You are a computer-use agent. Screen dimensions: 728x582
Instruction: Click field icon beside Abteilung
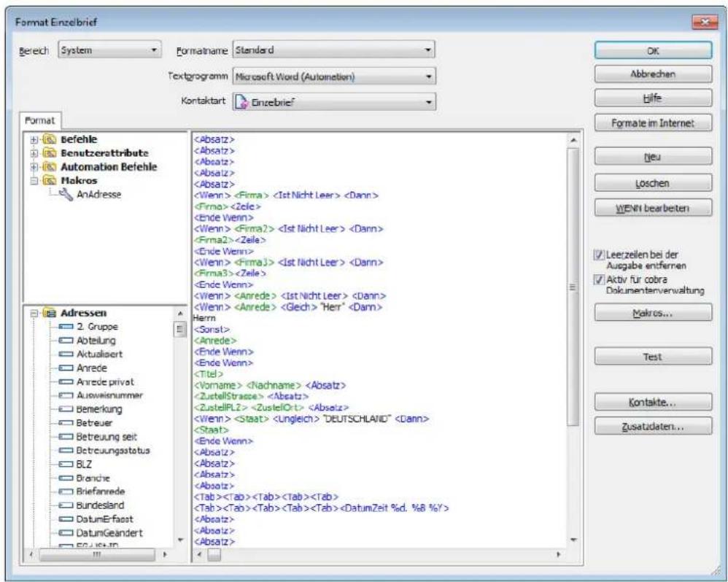click(x=66, y=341)
